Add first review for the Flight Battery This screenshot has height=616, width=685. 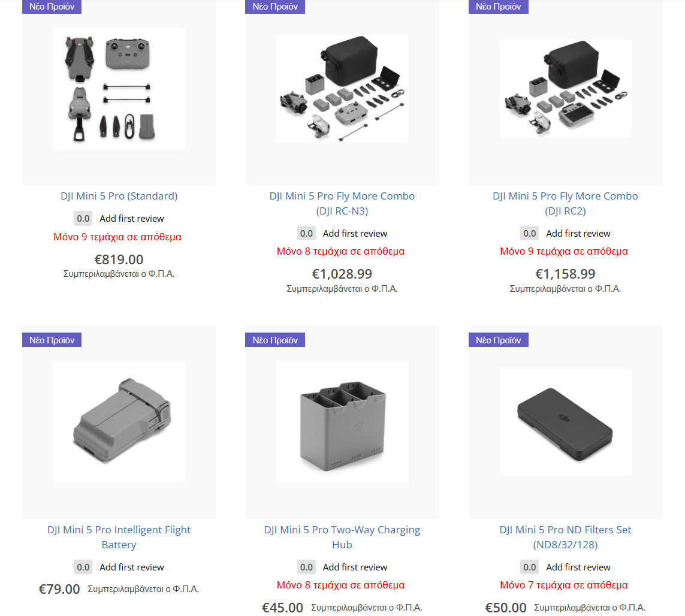[x=132, y=567]
